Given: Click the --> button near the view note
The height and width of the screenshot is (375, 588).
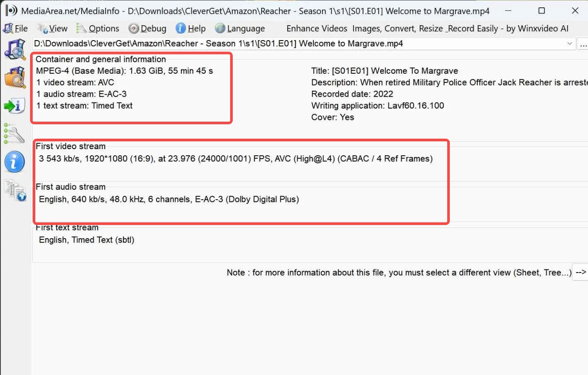Looking at the screenshot, I should (581, 272).
